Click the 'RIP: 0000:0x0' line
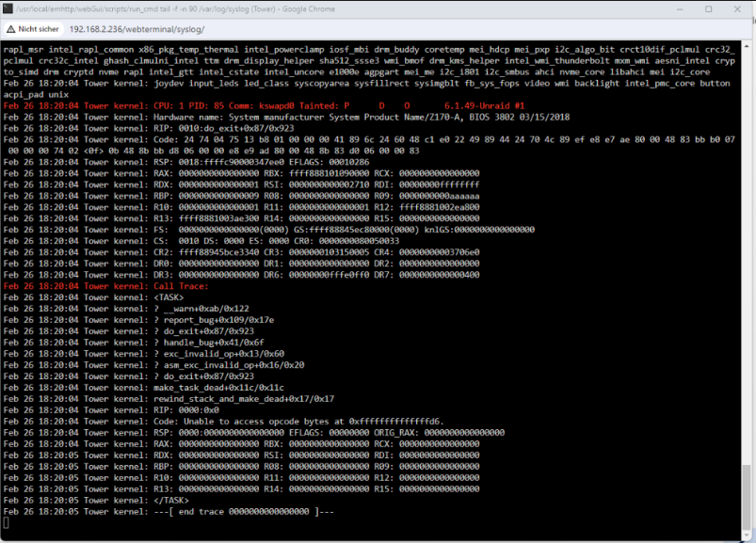The height and width of the screenshot is (543, 756). (x=111, y=410)
